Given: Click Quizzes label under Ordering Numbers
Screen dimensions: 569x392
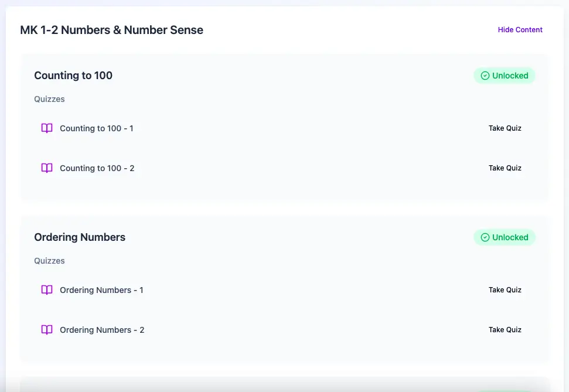Looking at the screenshot, I should pos(49,261).
